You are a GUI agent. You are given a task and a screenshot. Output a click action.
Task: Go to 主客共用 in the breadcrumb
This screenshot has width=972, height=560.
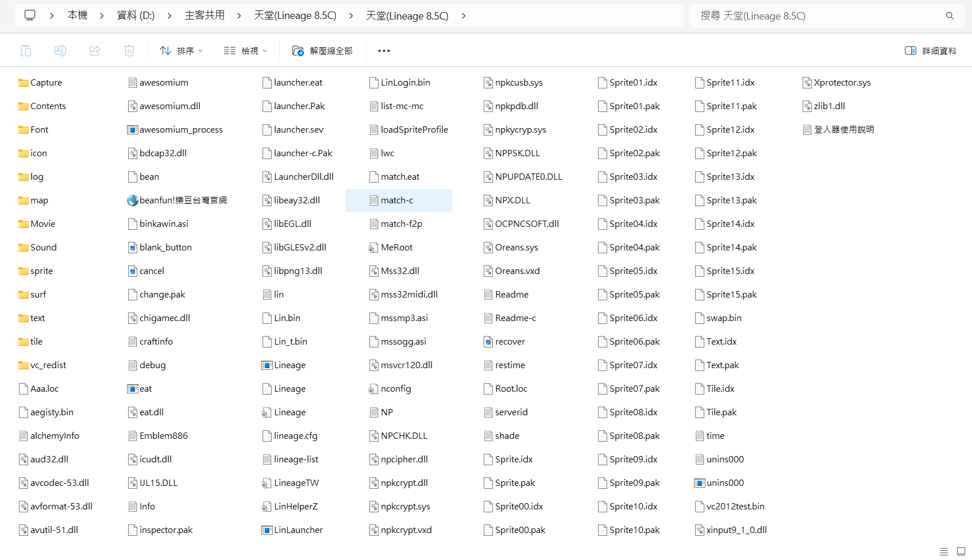tap(205, 16)
